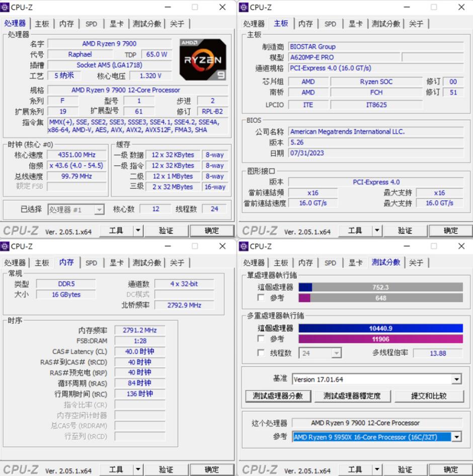Open 显卡 tab in memory window
The height and width of the screenshot is (476, 473).
pos(117,263)
